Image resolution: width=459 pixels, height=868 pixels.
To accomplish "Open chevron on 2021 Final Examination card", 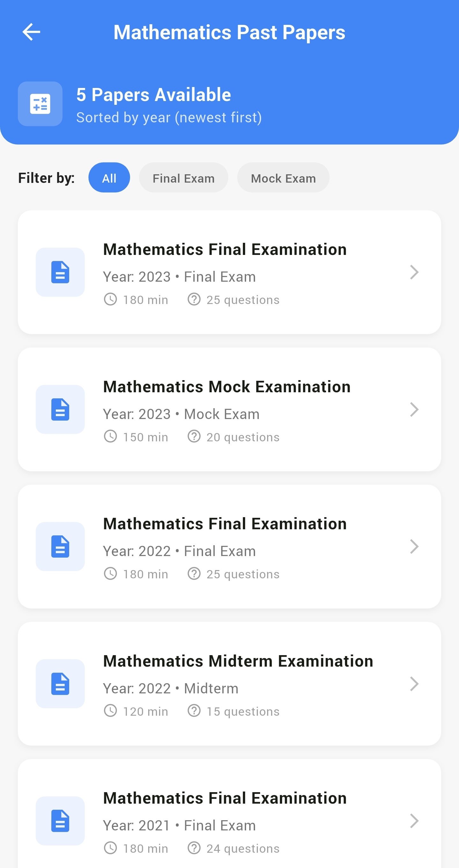I will coord(414,821).
